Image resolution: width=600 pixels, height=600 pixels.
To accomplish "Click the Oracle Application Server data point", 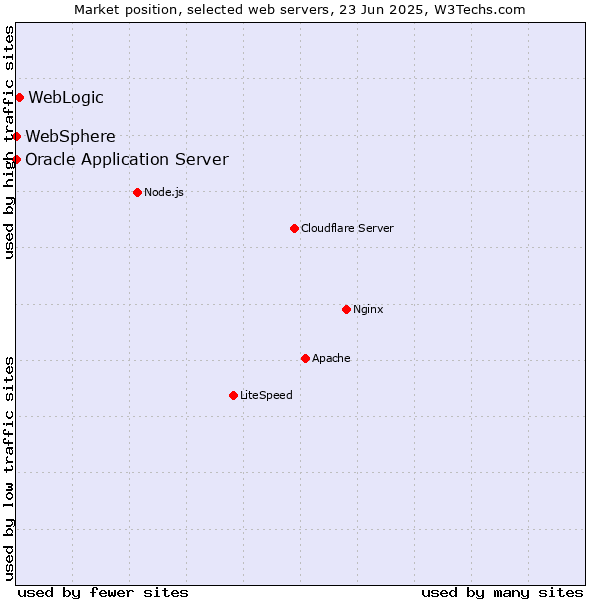I will coord(16,160).
